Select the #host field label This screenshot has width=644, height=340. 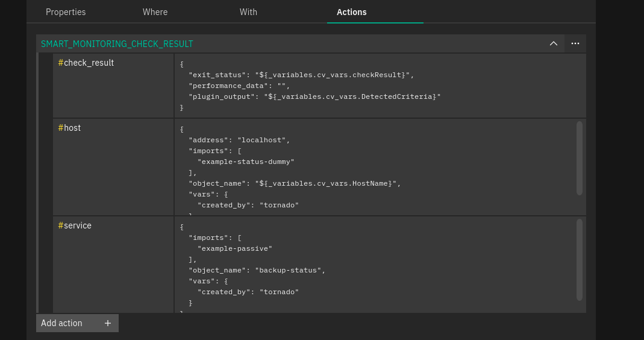pos(69,128)
